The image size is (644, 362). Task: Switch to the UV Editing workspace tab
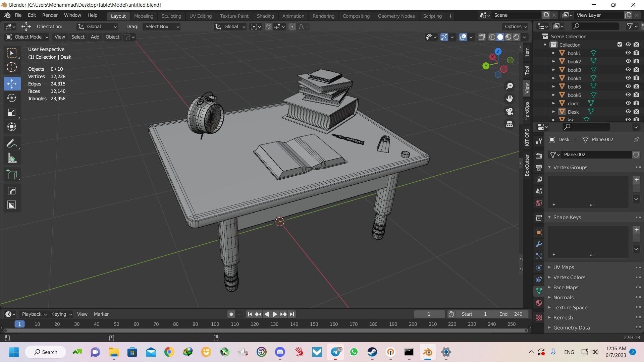pyautogui.click(x=201, y=16)
